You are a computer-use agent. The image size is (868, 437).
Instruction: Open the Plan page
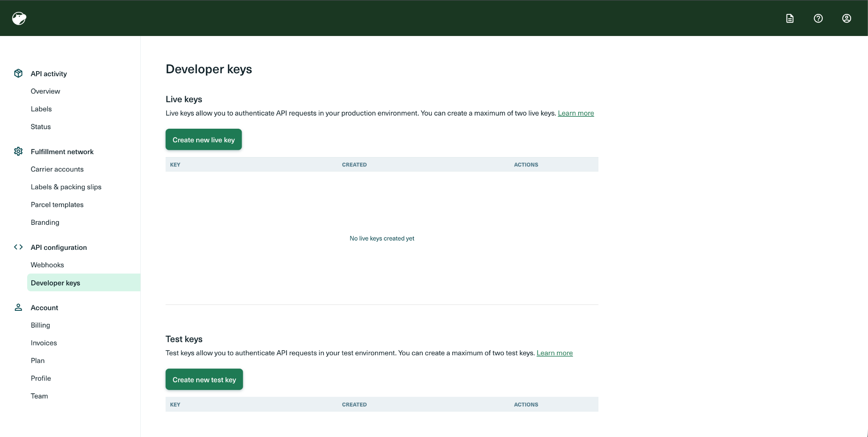38,361
